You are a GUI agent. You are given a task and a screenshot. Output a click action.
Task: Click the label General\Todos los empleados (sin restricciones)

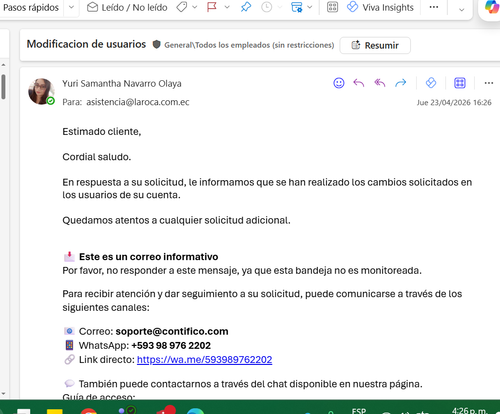click(249, 45)
